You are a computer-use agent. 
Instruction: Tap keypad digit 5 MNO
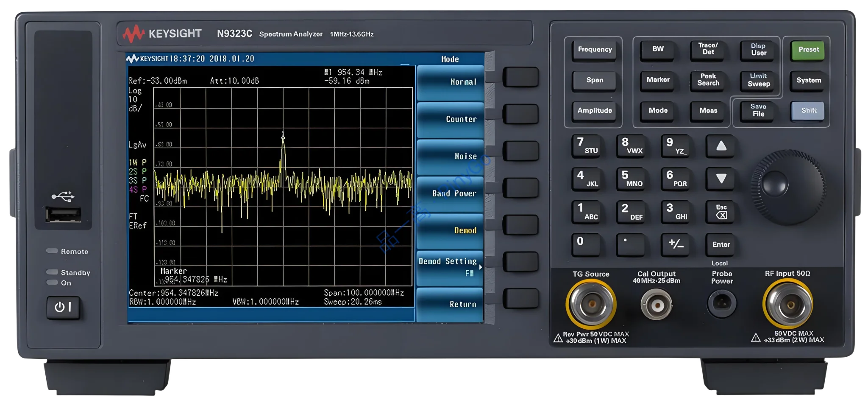[x=632, y=179]
